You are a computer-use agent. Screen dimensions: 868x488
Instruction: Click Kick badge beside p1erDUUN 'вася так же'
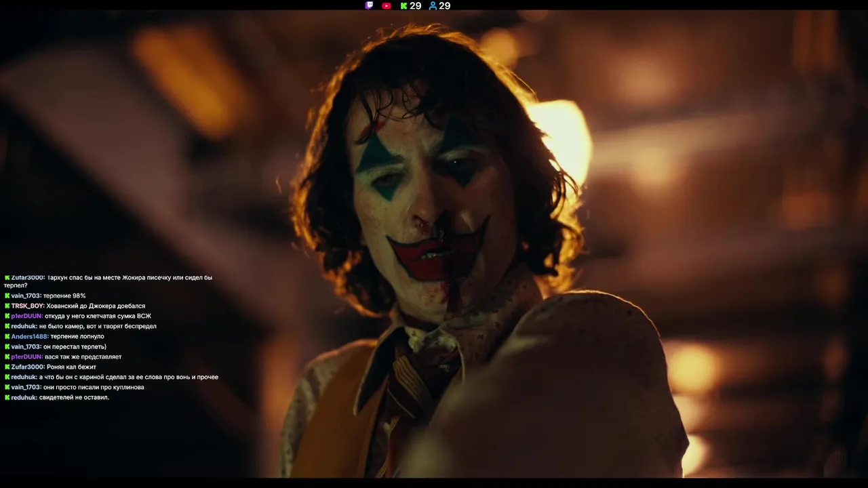(x=7, y=357)
